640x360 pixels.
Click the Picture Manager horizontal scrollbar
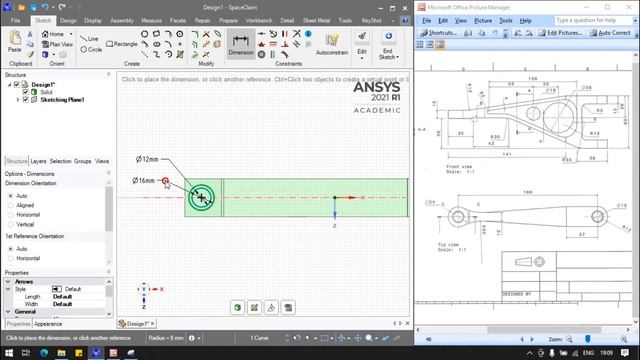click(544, 330)
